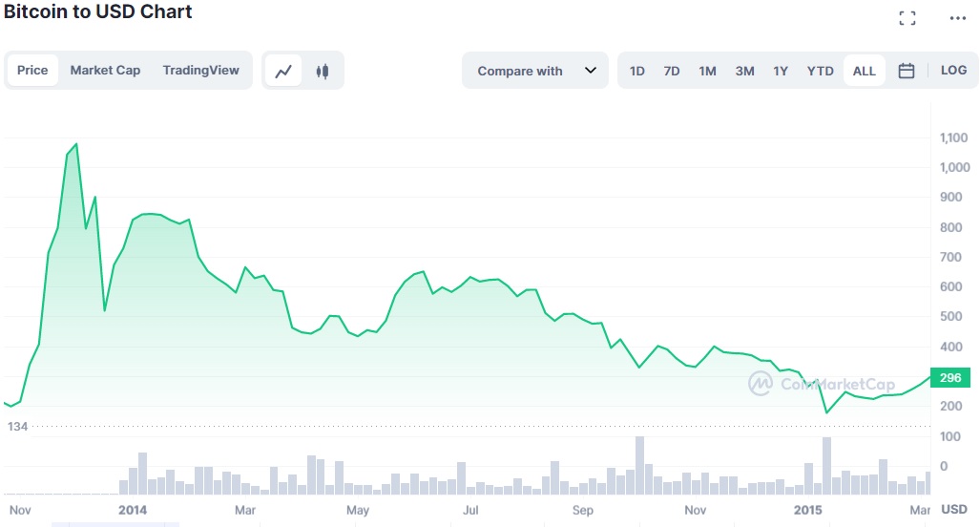Set the range to 1M
The height and width of the screenshot is (527, 980).
tap(707, 71)
